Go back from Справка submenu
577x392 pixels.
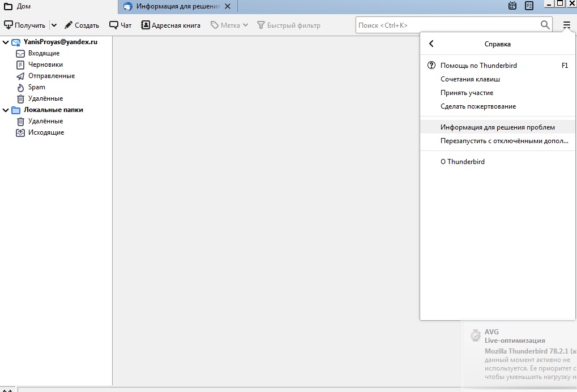point(431,44)
